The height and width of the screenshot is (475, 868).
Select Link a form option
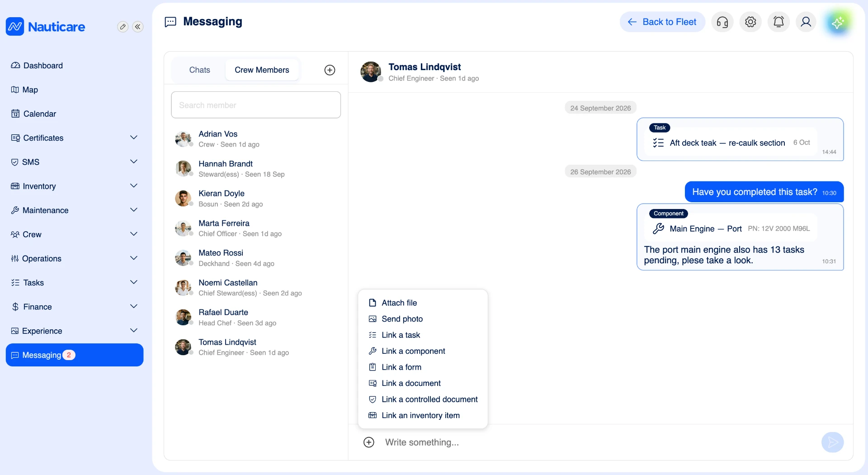point(423,367)
